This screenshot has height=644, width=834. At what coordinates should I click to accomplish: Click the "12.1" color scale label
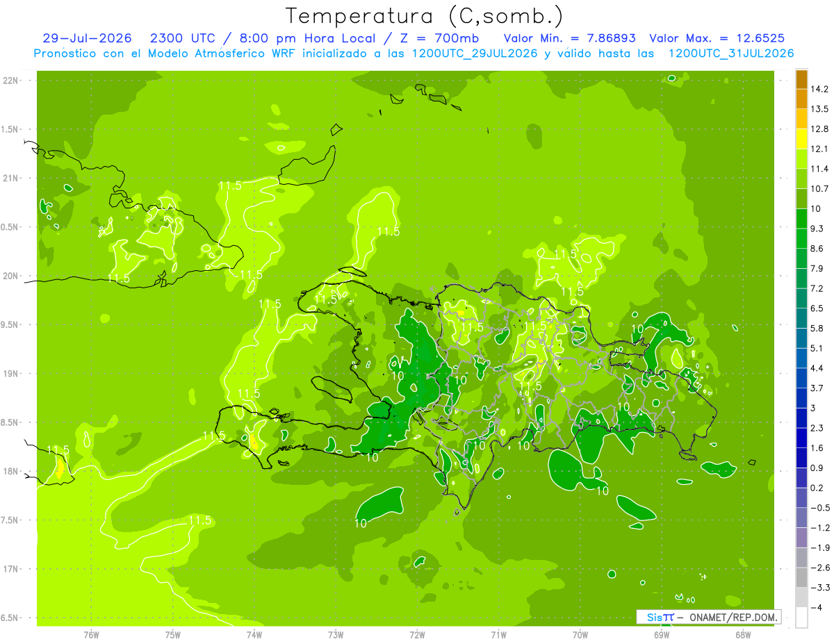[x=819, y=149]
